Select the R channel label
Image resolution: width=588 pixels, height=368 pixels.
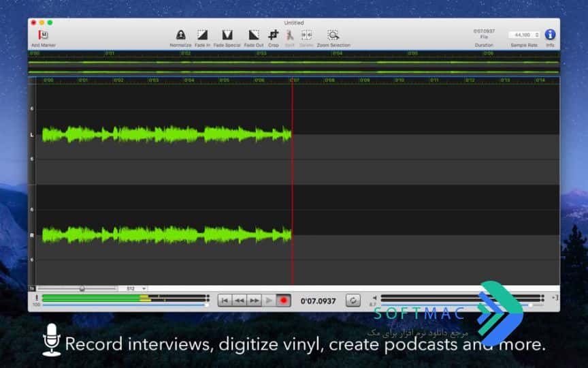(32, 235)
